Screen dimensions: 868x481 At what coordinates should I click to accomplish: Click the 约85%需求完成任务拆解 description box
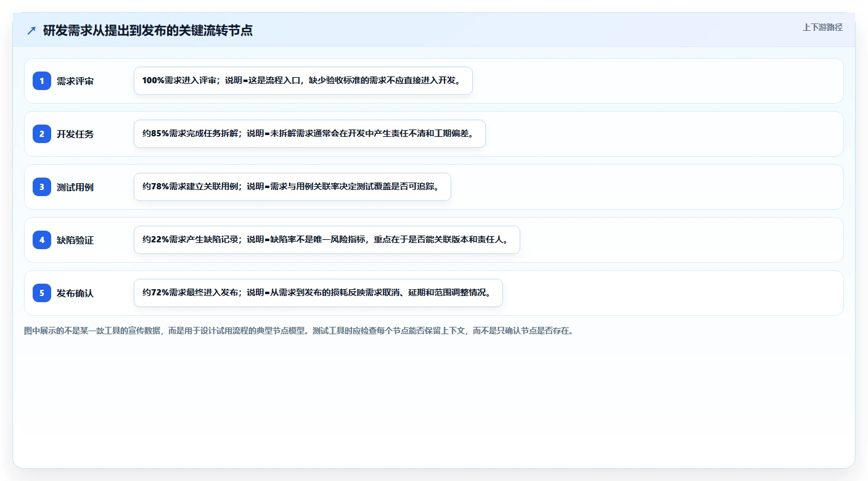pyautogui.click(x=309, y=134)
